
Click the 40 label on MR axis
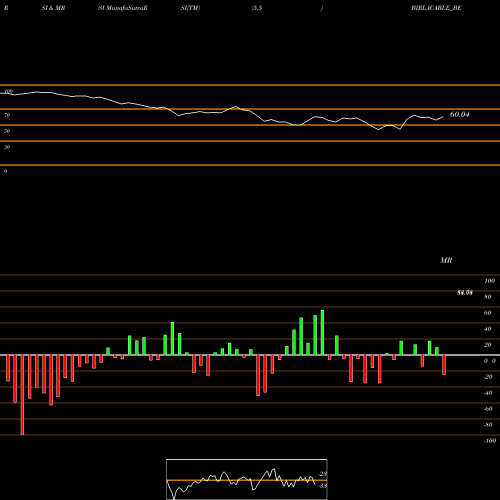click(488, 329)
